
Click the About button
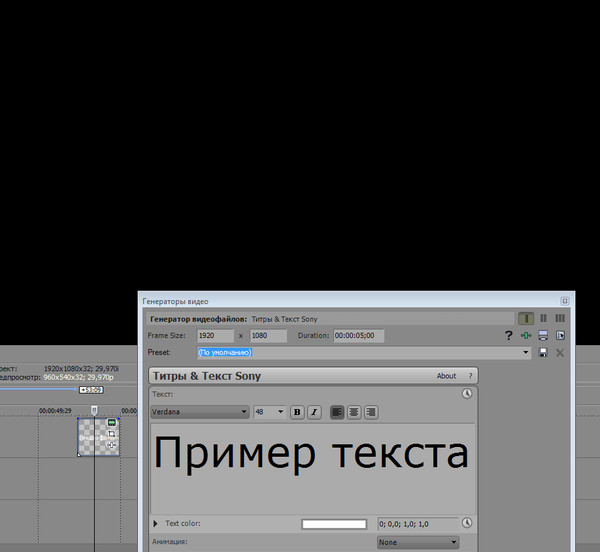[446, 376]
